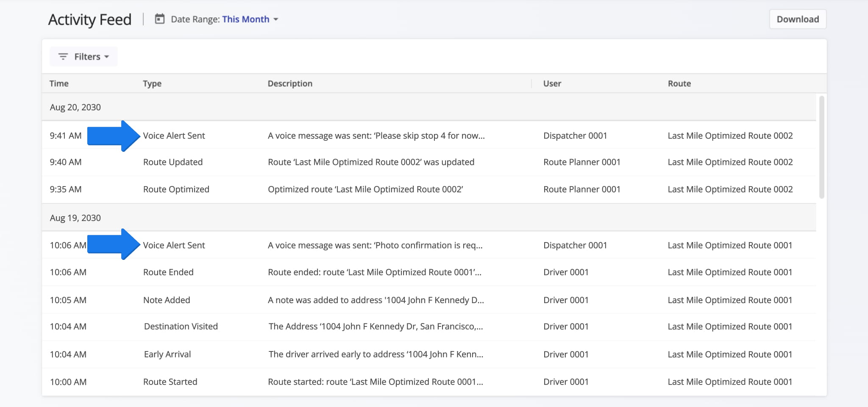Click the calendar icon beside Date Range
This screenshot has height=407, width=868.
pos(159,19)
